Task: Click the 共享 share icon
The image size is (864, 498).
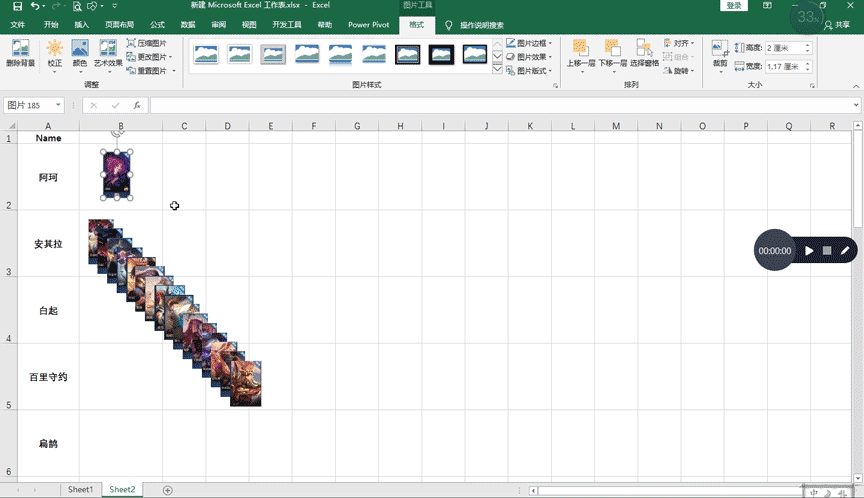Action: tap(837, 25)
